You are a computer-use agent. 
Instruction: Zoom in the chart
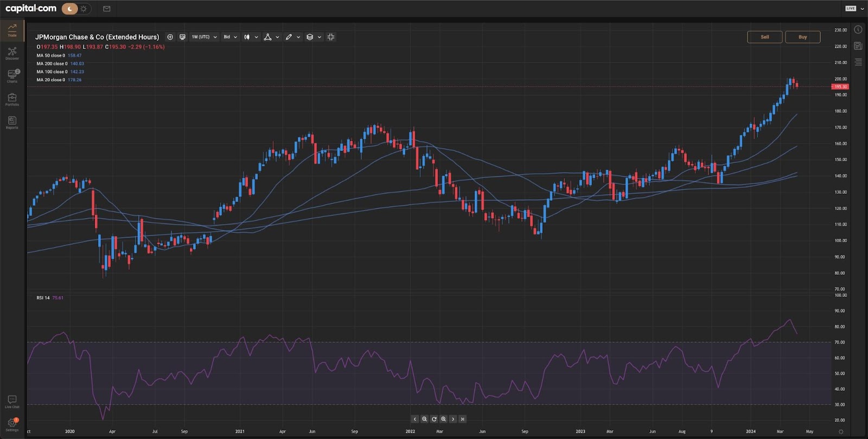(443, 419)
